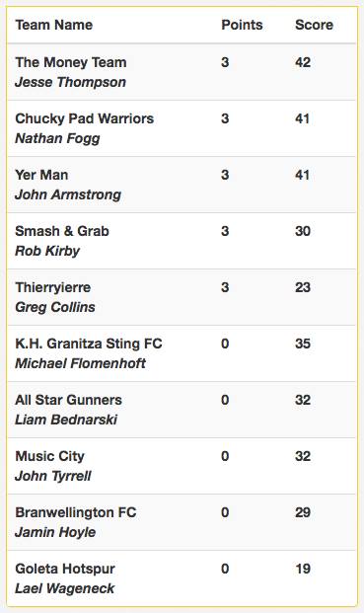Click on Nathan Fogg's name
The height and width of the screenshot is (613, 364).
click(57, 138)
